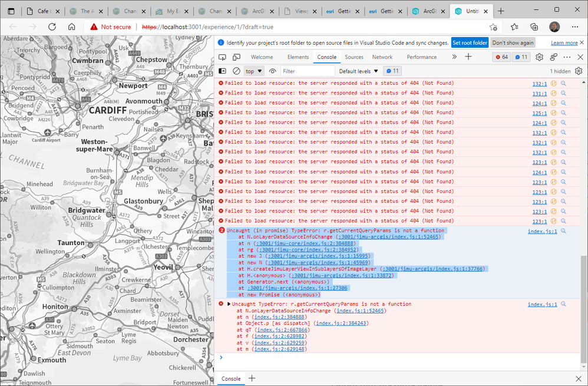Expand more DevTools tabs chevron
588x386 pixels.
coord(454,57)
